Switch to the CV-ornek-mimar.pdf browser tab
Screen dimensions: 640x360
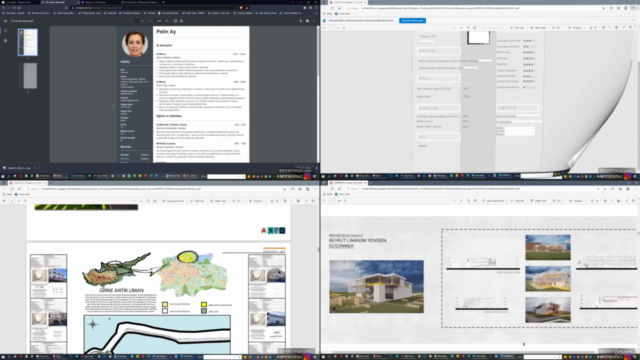(x=60, y=2)
